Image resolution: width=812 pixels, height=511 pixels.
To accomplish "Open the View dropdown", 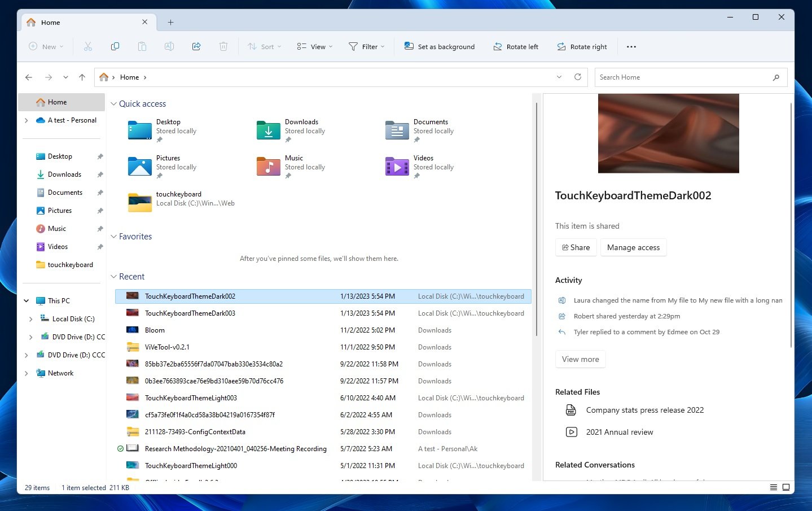I will tap(314, 46).
